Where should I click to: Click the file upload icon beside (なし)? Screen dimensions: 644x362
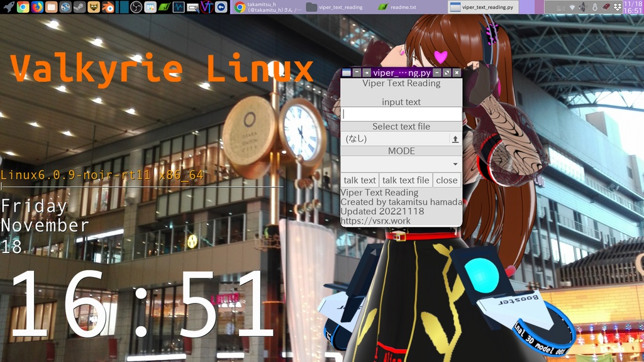(455, 139)
